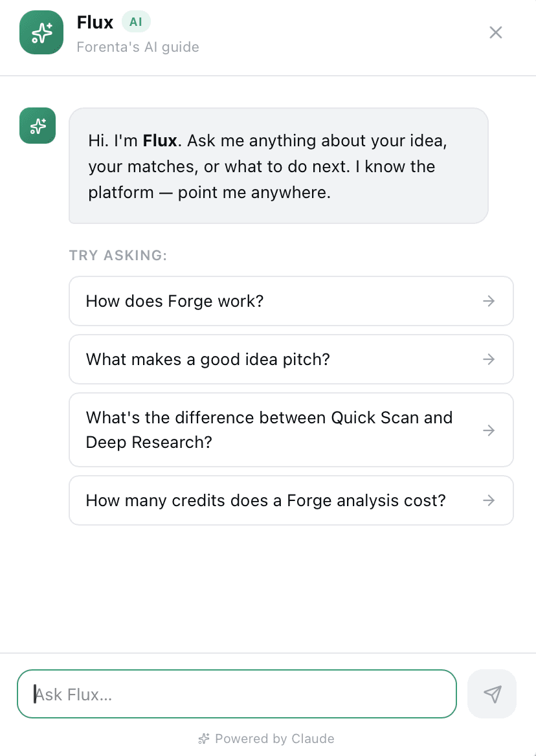Click the 'TRY ASKING:' section label

[x=118, y=255]
